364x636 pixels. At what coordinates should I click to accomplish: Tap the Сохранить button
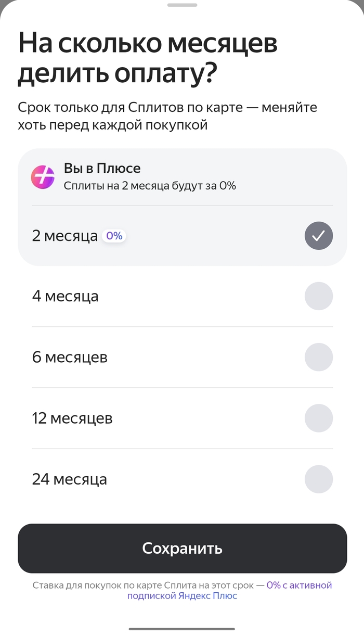pos(182,548)
